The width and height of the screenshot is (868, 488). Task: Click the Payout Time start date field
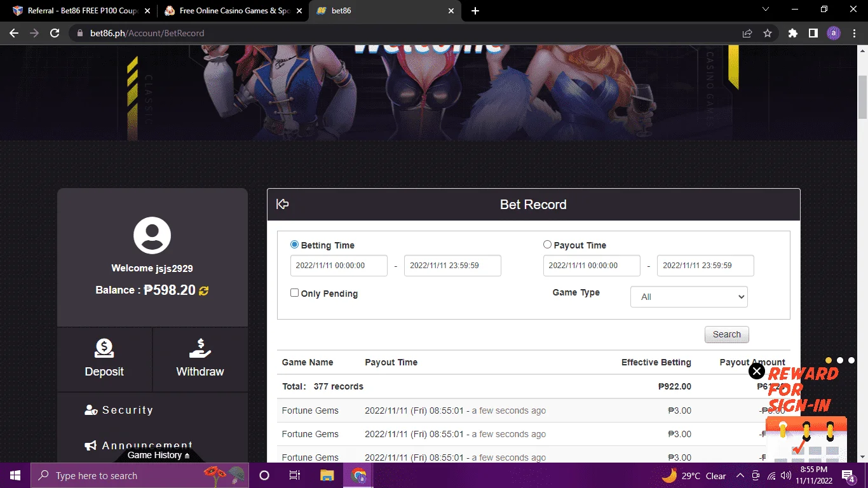(x=592, y=266)
